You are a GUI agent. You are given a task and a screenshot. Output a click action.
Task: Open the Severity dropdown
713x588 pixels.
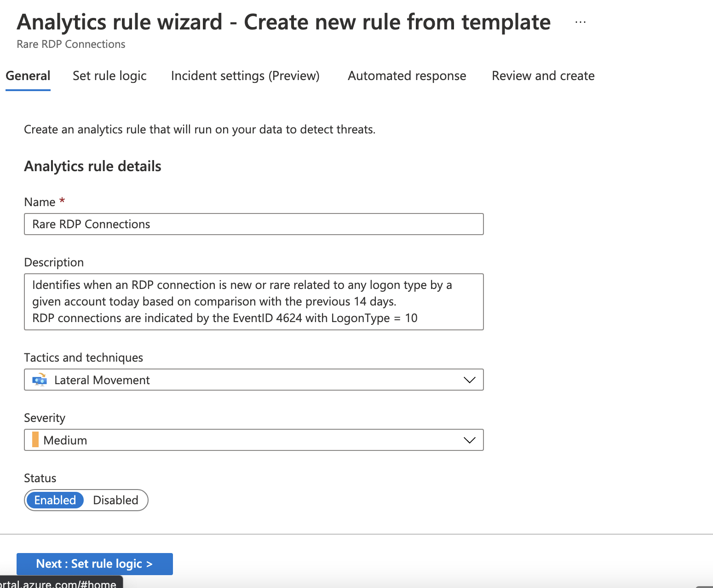coord(469,440)
